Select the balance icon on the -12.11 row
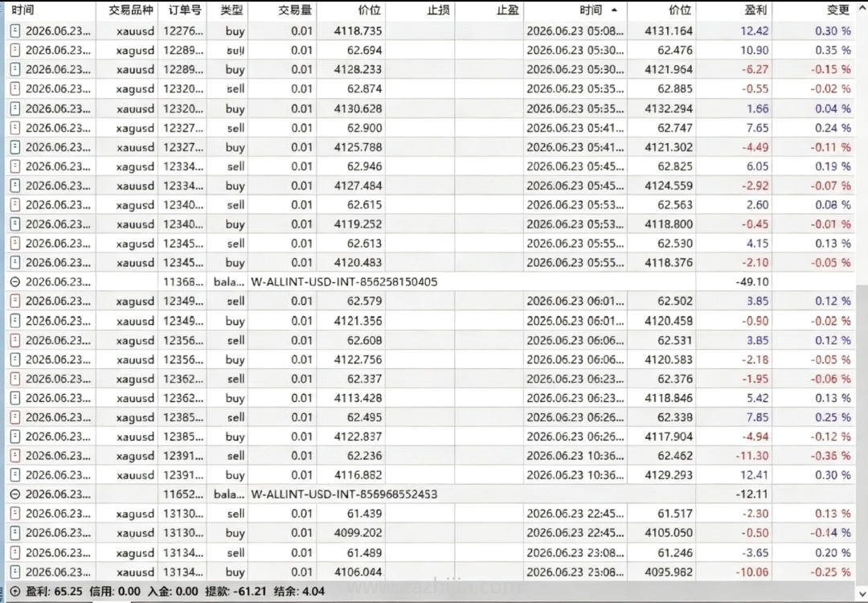868x603 pixels. 15,494
